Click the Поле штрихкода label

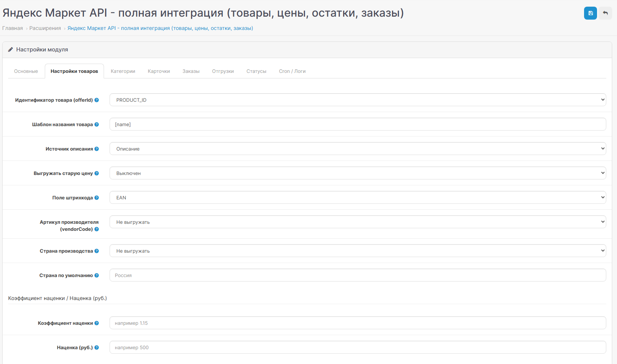click(x=73, y=198)
